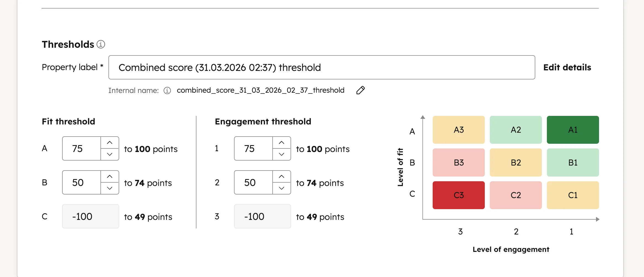Increase Fit threshold A value with up arrow

pyautogui.click(x=109, y=142)
